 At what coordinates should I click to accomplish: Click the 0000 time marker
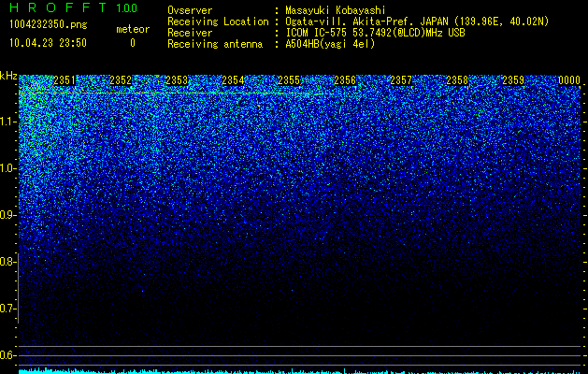click(569, 80)
